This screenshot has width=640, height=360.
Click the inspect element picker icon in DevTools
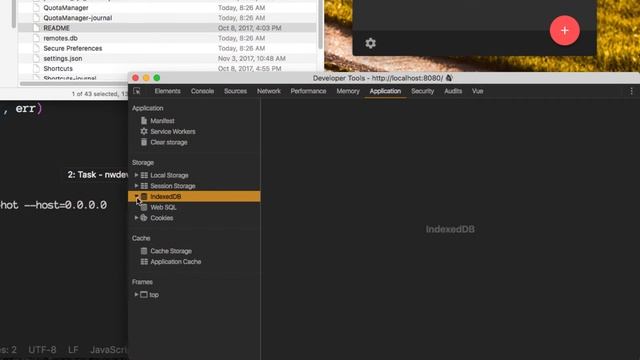coord(137,91)
